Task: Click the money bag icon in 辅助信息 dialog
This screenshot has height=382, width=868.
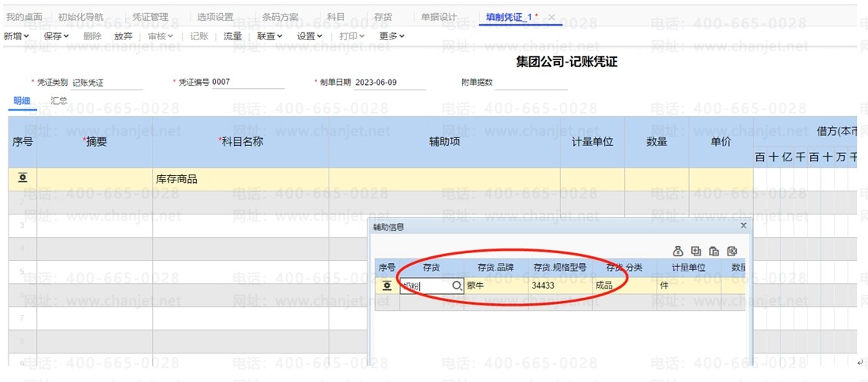Action: point(678,251)
